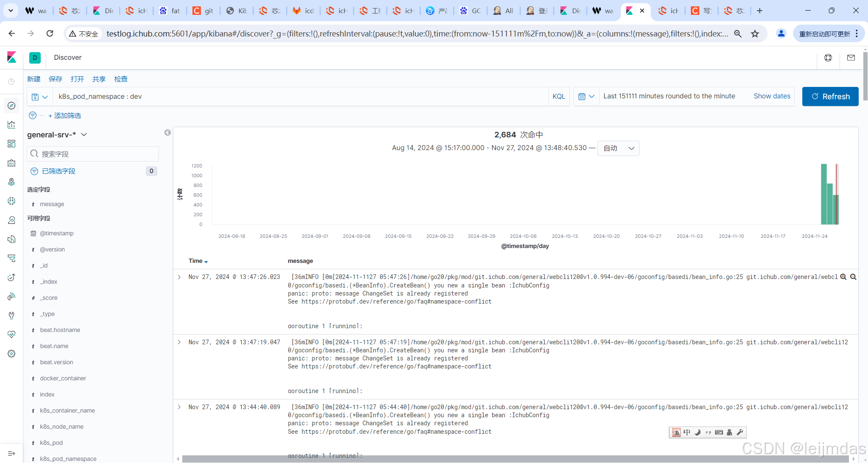Image resolution: width=868 pixels, height=463 pixels.
Task: Click the Show dates link
Action: click(x=772, y=96)
